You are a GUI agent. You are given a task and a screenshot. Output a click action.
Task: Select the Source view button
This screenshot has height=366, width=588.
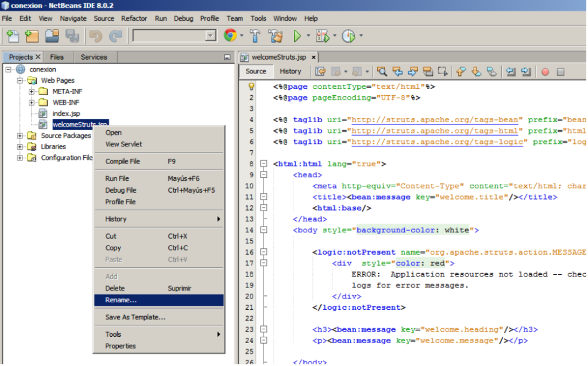pos(256,71)
